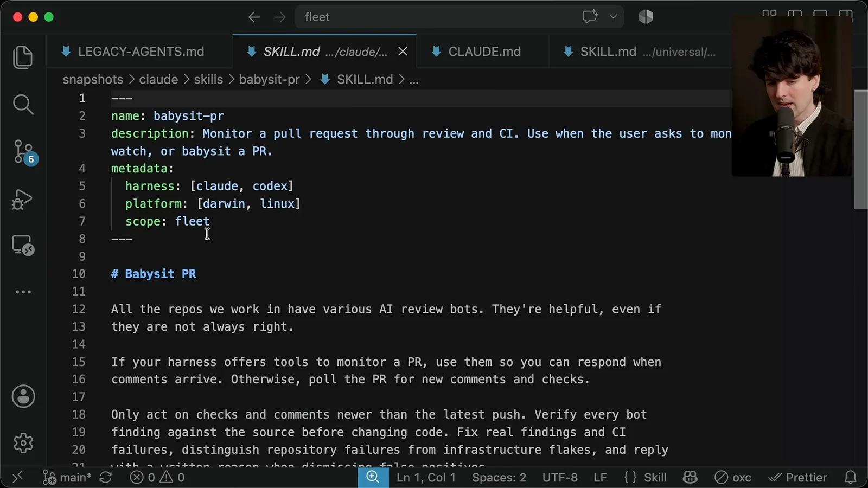
Task: Change indentation via Spaces: 2
Action: pos(499,477)
